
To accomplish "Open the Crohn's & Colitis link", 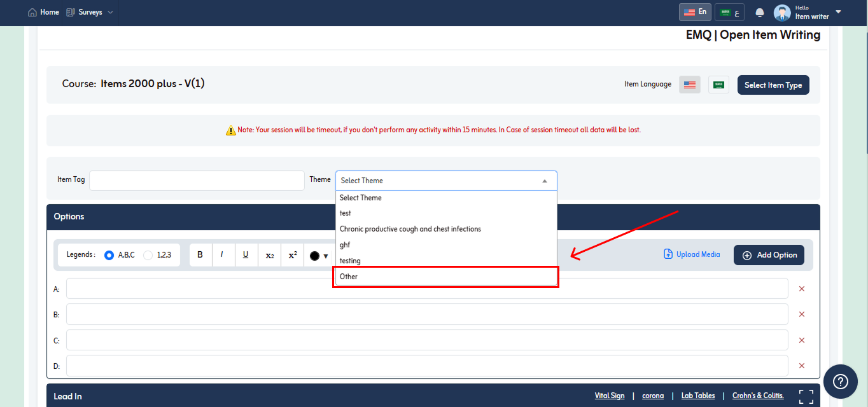I will pyautogui.click(x=758, y=396).
